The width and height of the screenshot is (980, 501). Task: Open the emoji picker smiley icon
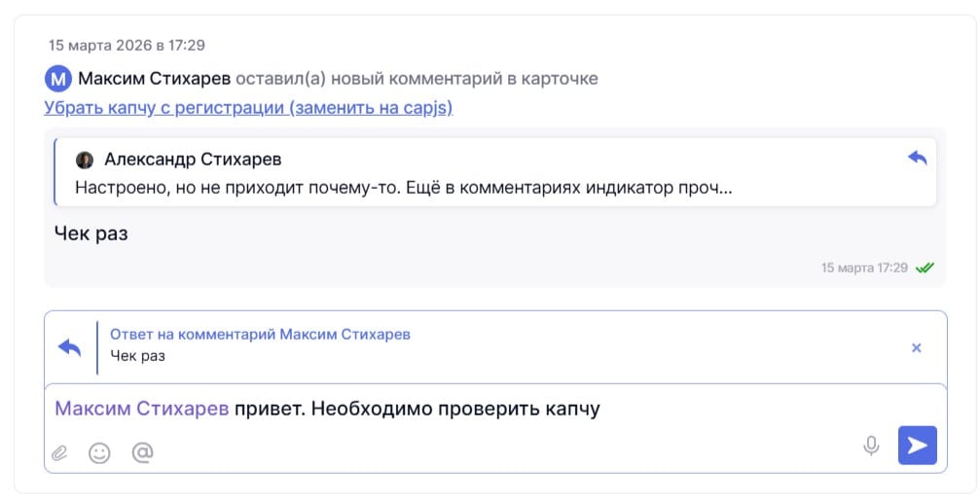coord(99,452)
